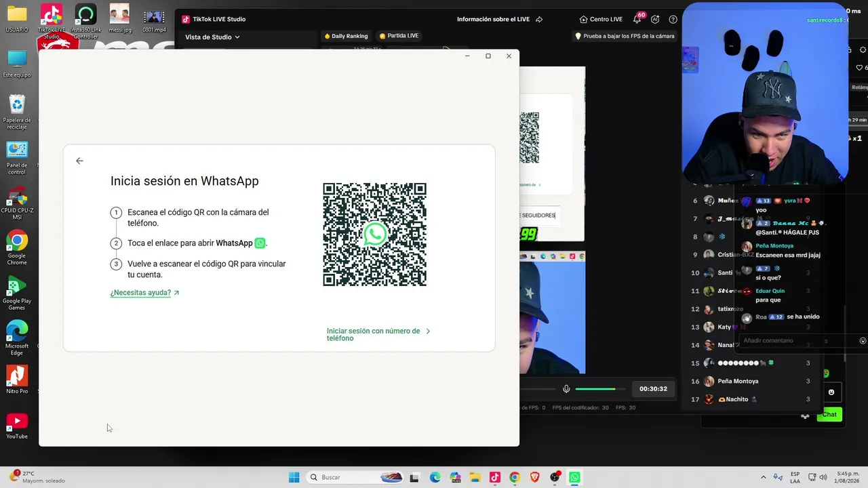The height and width of the screenshot is (488, 868).
Task: Click 'Información sobre el LIVE' in TikTok Studio
Action: click(x=494, y=20)
